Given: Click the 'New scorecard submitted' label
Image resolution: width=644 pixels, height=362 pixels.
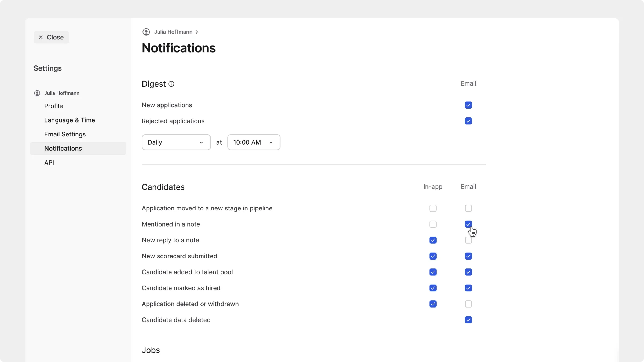Looking at the screenshot, I should coord(179,256).
